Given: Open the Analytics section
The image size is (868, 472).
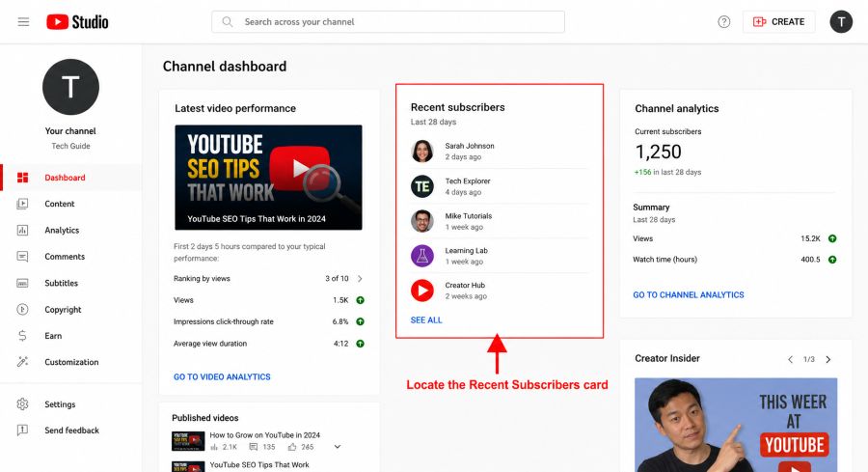Looking at the screenshot, I should click(x=62, y=230).
